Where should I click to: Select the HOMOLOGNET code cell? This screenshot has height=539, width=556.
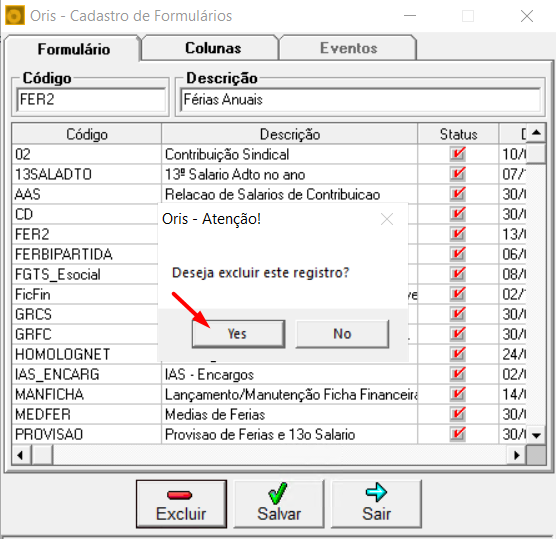[85, 354]
